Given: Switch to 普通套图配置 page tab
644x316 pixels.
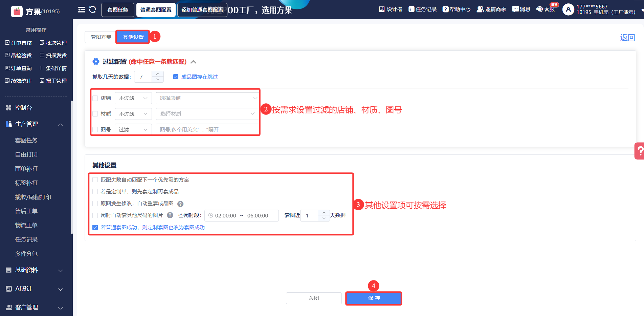Looking at the screenshot, I should (x=156, y=10).
